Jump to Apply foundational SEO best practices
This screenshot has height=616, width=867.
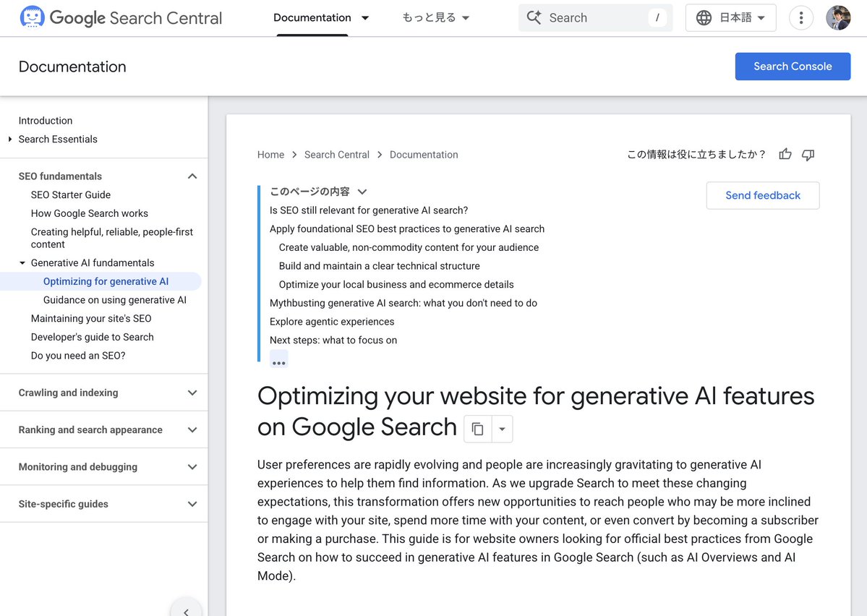[x=407, y=229]
